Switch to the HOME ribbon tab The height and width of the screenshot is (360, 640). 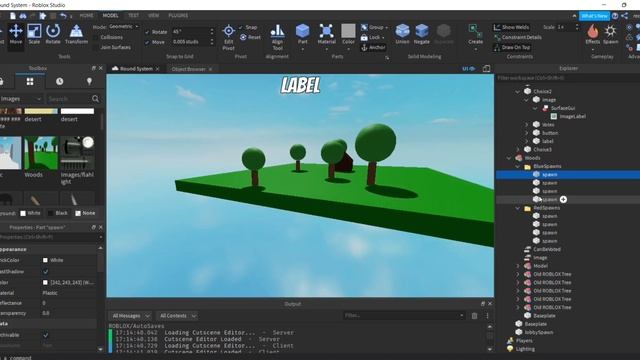tap(86, 16)
